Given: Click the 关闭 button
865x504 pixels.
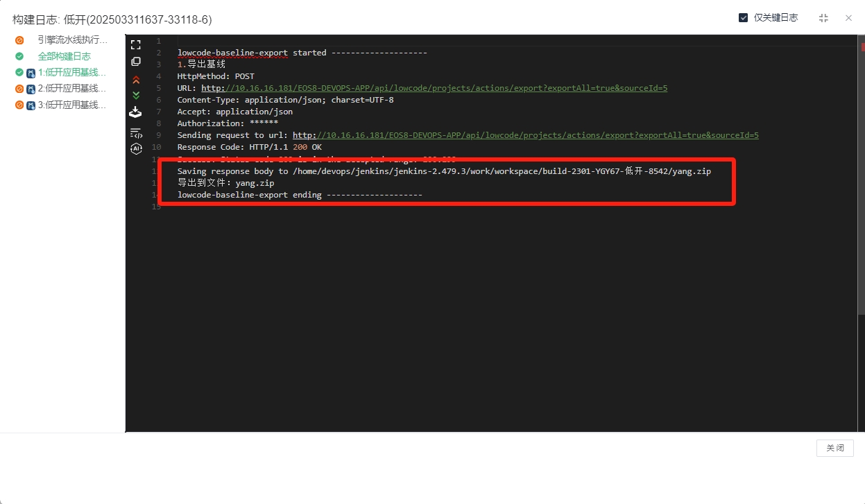Looking at the screenshot, I should tap(834, 448).
